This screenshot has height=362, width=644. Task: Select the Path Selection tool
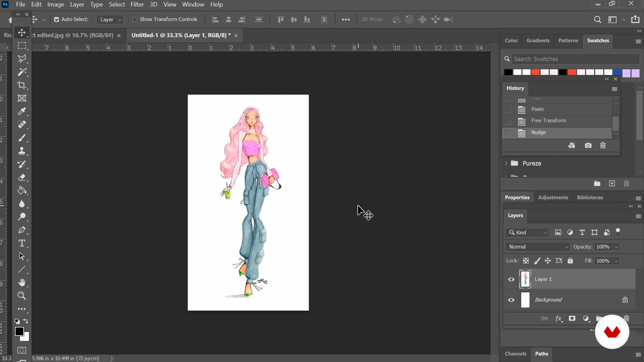point(22,256)
